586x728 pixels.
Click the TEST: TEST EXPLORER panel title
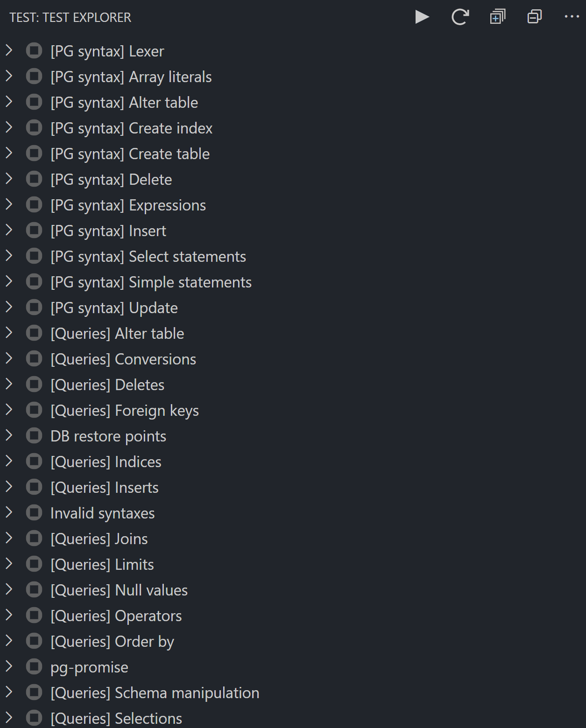pos(71,18)
